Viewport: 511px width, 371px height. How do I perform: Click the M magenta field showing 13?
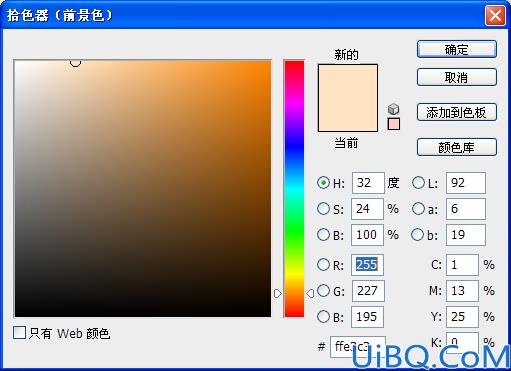pyautogui.click(x=462, y=291)
